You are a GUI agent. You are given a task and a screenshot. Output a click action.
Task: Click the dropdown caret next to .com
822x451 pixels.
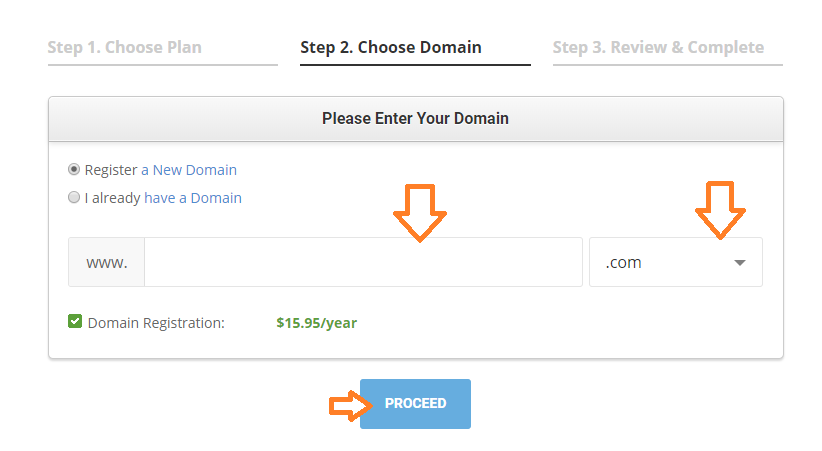point(740,263)
